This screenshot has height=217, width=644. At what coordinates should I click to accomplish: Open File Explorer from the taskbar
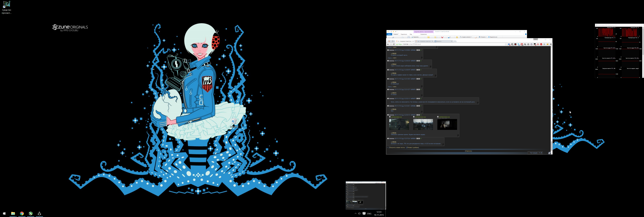point(13,213)
